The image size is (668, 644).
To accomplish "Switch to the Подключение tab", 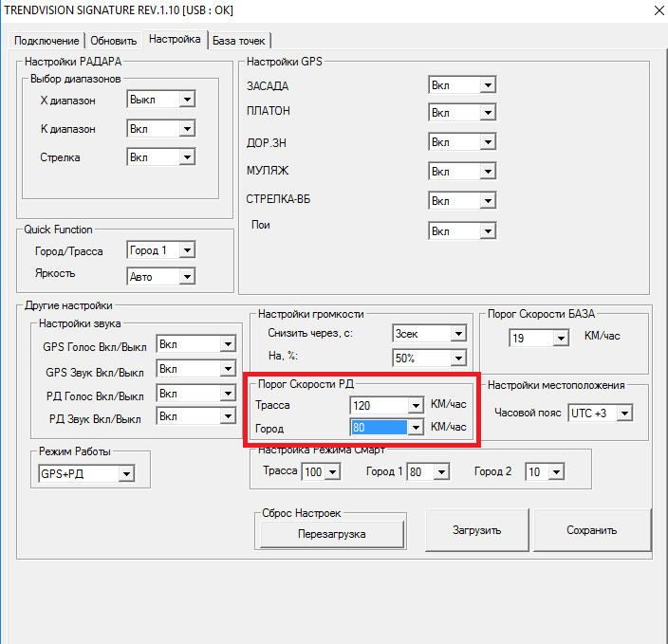I will tap(46, 40).
